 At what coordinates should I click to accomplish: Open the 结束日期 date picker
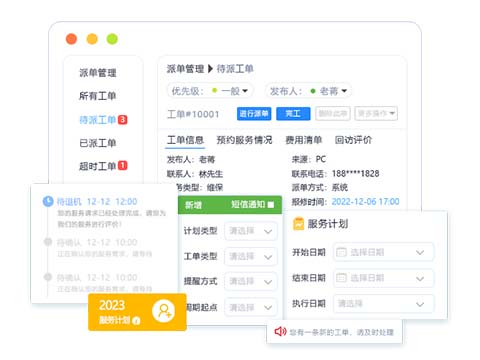(383, 278)
